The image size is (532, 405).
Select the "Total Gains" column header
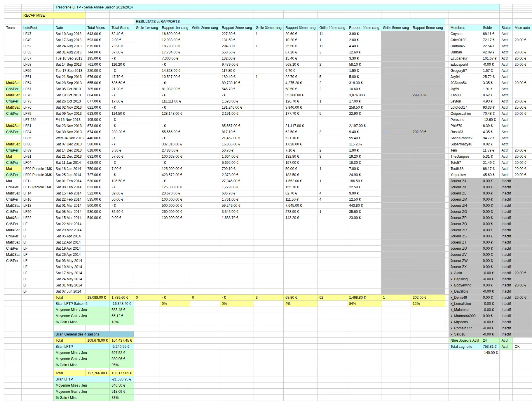coord(122,28)
